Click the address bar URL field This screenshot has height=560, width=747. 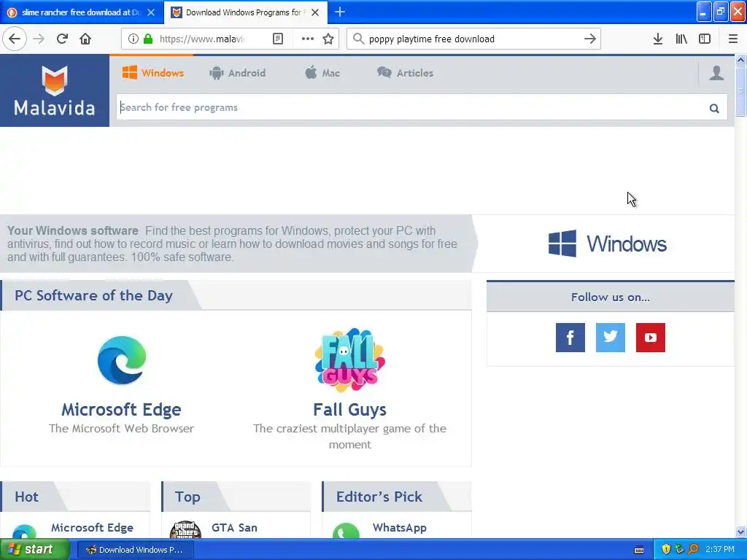(202, 39)
